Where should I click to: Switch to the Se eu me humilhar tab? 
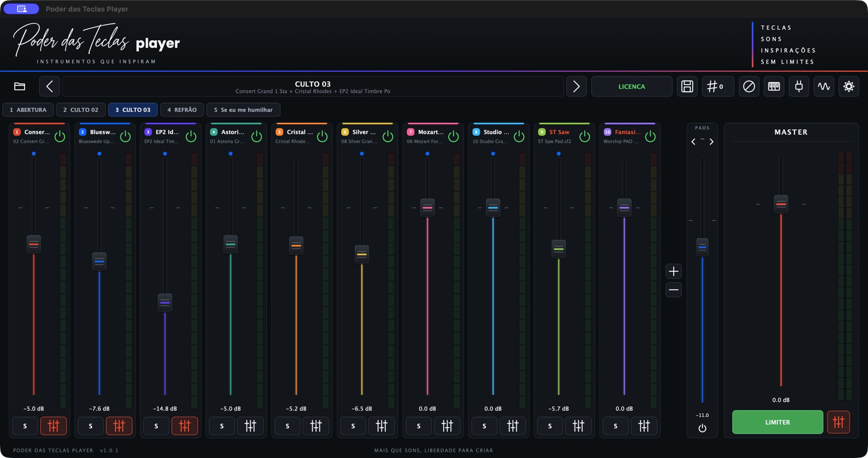[243, 110]
